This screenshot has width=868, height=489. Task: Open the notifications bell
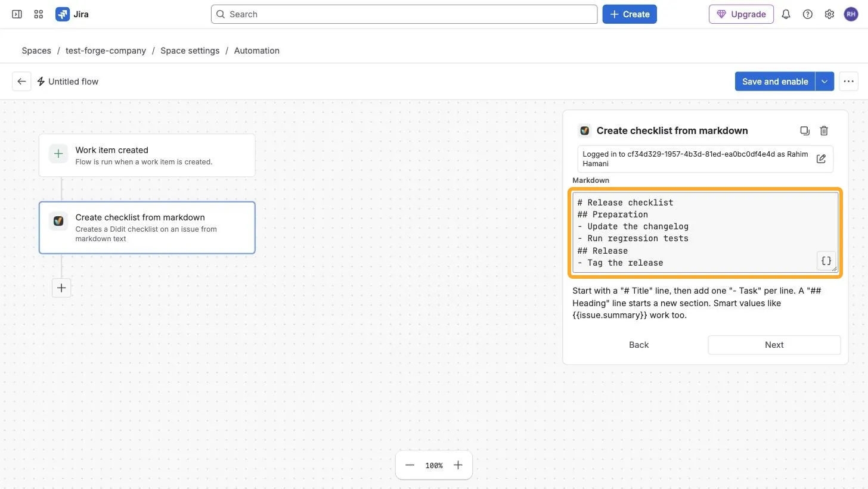786,14
